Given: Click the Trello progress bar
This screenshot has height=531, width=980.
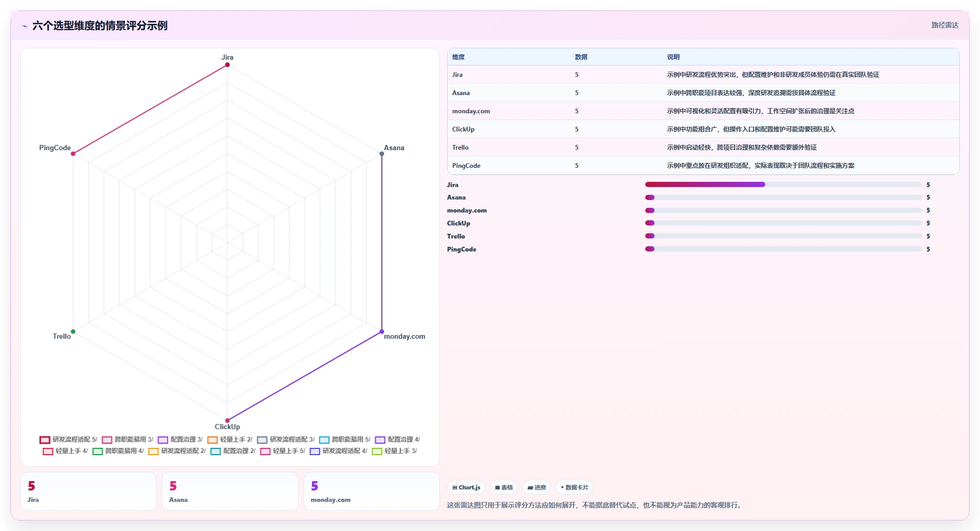Looking at the screenshot, I should tap(783, 236).
